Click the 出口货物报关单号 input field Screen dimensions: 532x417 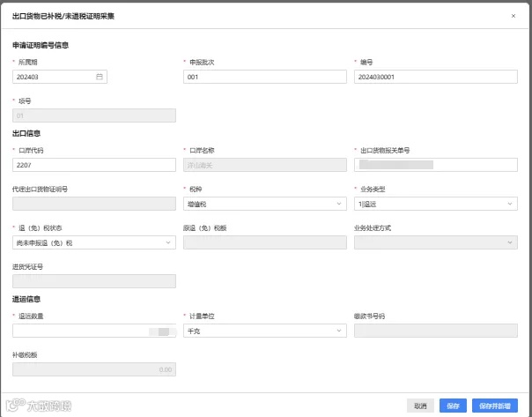[x=436, y=165]
